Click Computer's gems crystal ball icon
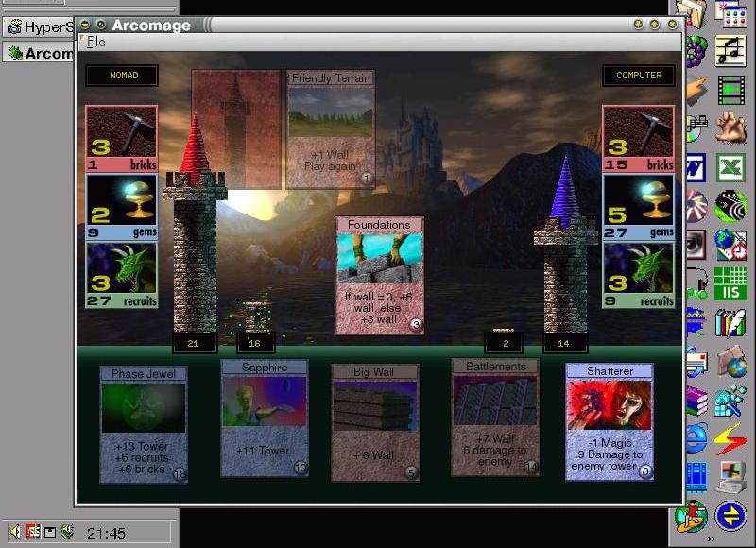Image resolution: width=756 pixels, height=548 pixels. point(639,200)
